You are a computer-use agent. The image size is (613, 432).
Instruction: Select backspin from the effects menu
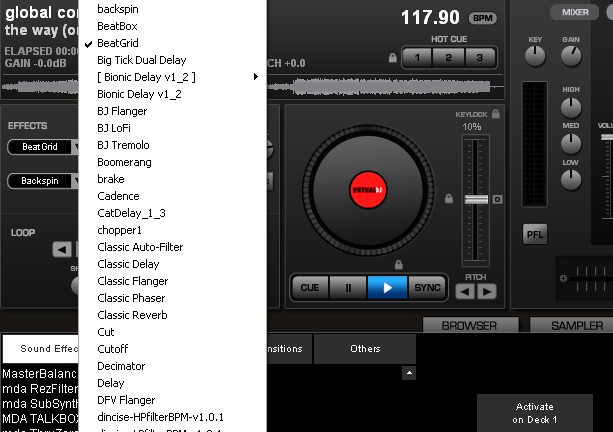[x=172, y=9]
